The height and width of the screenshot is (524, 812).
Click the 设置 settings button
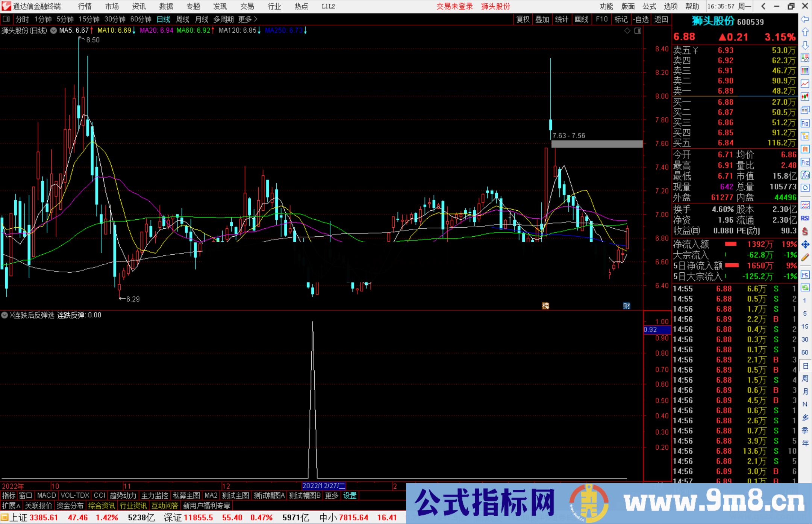tap(350, 495)
